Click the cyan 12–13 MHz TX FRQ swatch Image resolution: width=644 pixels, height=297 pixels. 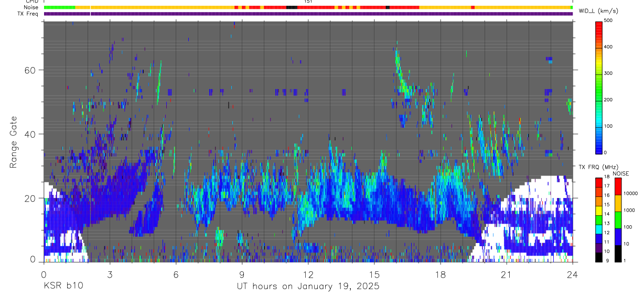pyautogui.click(x=598, y=228)
